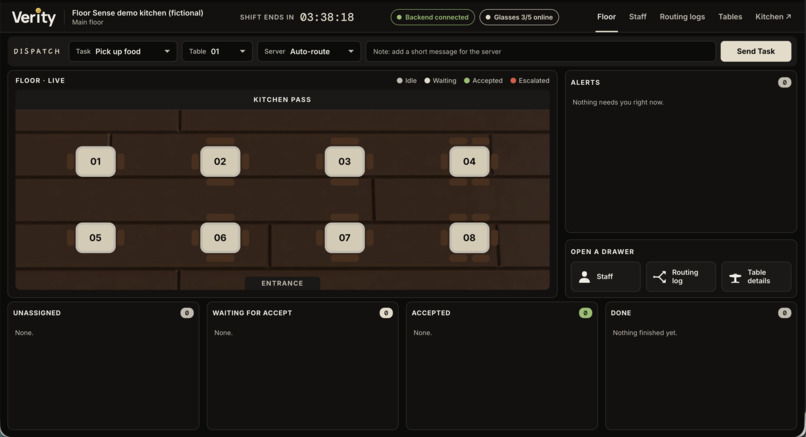Open the Routing logs tab
This screenshot has width=806, height=437.
682,17
